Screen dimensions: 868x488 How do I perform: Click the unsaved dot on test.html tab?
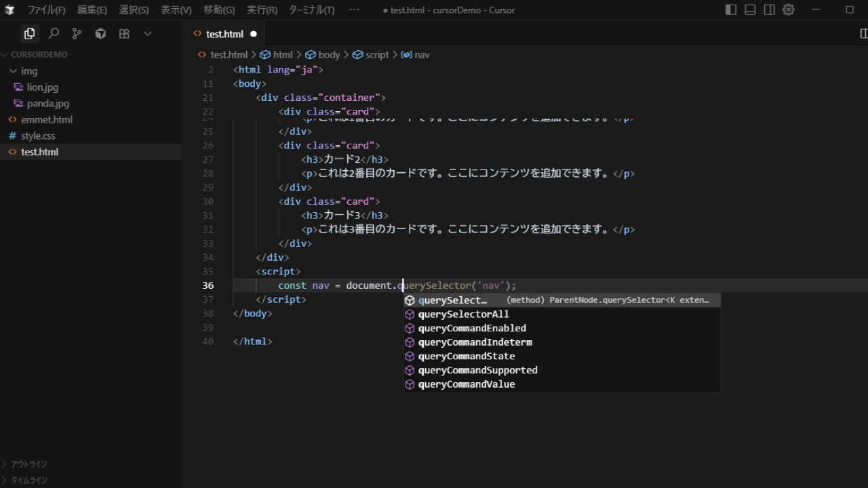click(254, 34)
